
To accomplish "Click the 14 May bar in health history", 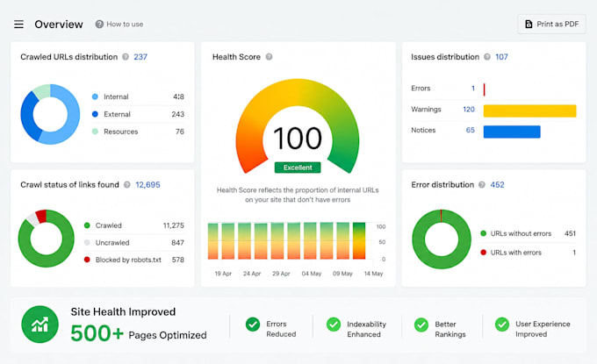I will [x=359, y=240].
